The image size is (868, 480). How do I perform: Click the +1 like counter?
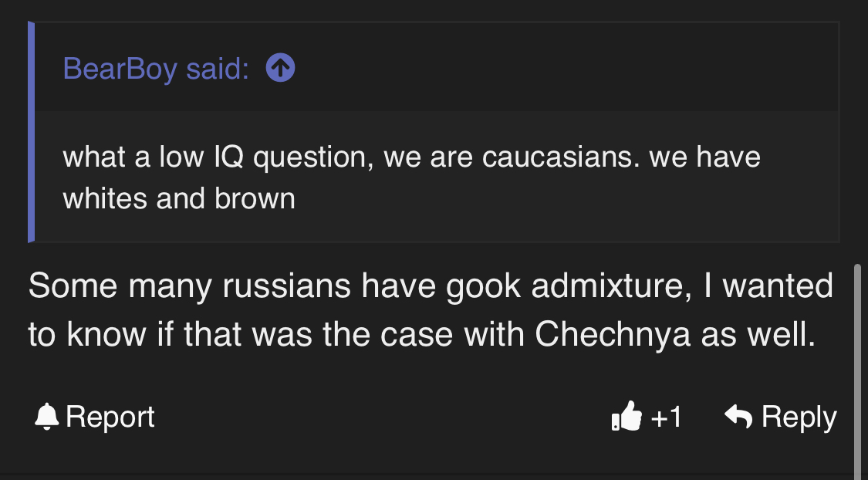pos(667,417)
